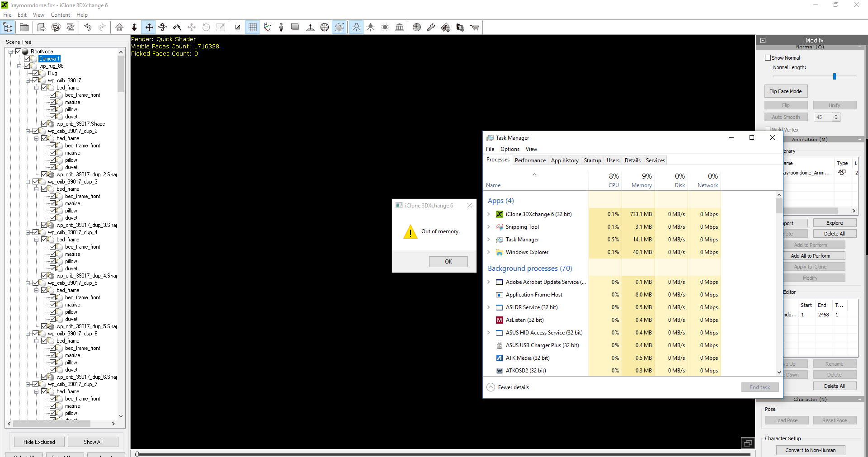Adjust the Normal Length slider handle

point(835,76)
